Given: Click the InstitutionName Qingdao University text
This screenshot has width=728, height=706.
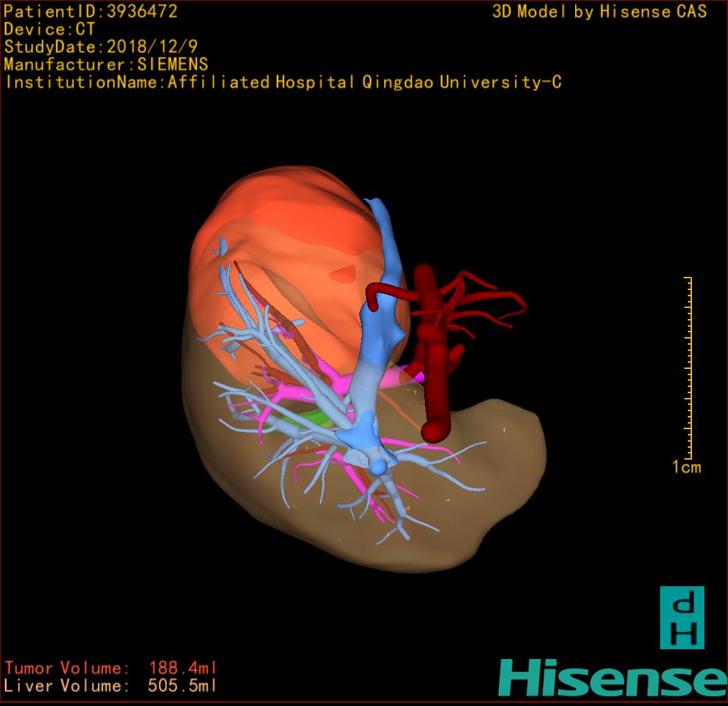Looking at the screenshot, I should [282, 83].
